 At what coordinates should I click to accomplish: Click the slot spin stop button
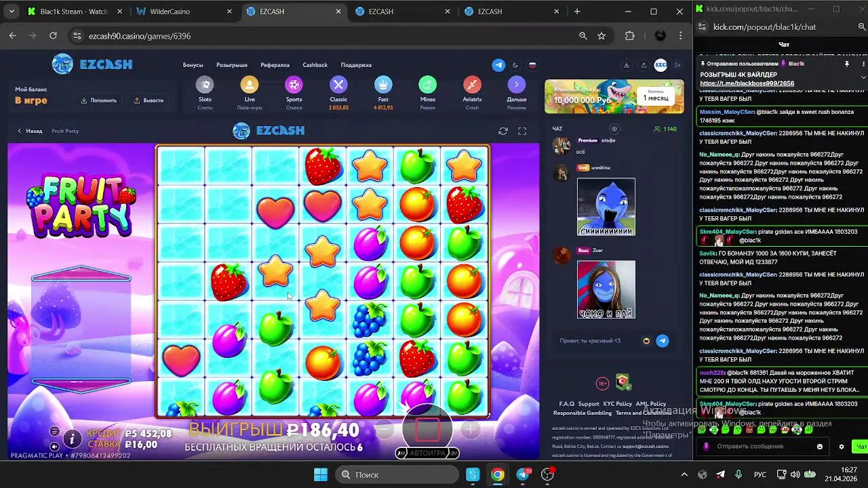coord(427,428)
